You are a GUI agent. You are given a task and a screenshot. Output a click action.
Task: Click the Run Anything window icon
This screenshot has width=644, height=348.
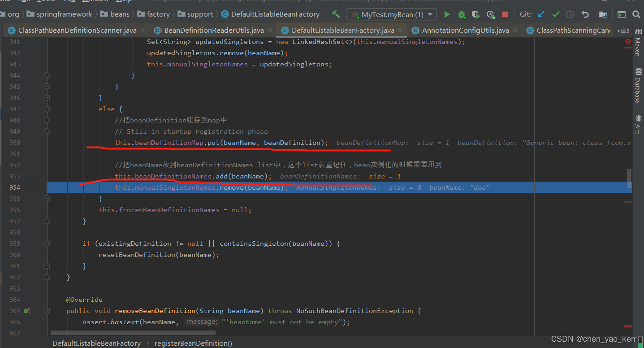(622, 14)
